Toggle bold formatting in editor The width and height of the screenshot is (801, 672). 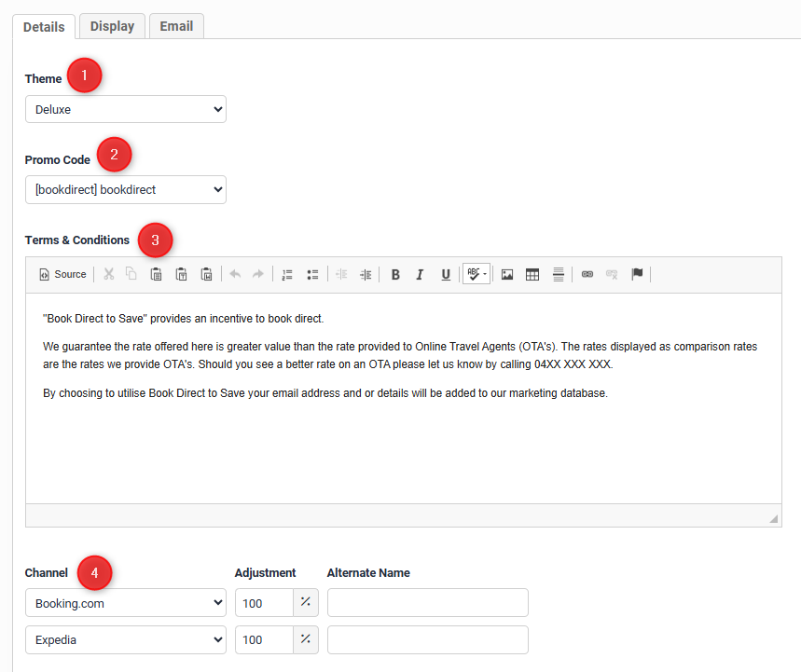[395, 274]
